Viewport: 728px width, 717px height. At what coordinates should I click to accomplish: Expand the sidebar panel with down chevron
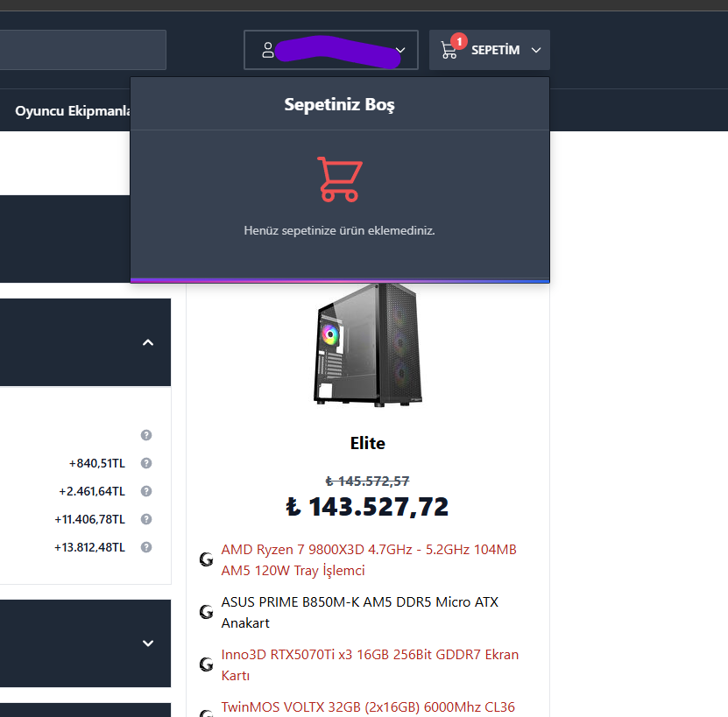click(x=148, y=643)
